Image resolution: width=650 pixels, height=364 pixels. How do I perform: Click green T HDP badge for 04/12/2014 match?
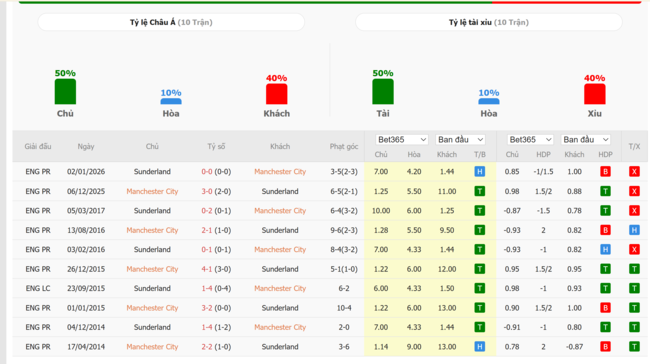[605, 327]
